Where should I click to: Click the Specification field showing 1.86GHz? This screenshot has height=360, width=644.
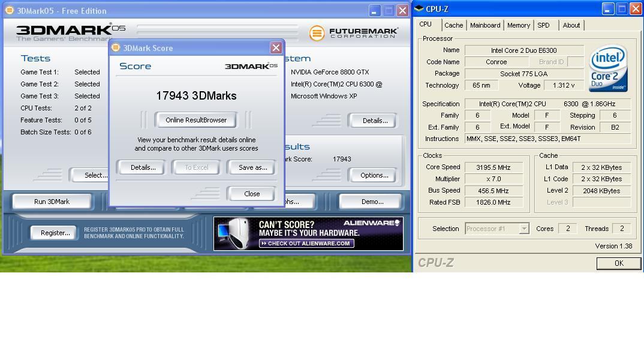tap(547, 104)
